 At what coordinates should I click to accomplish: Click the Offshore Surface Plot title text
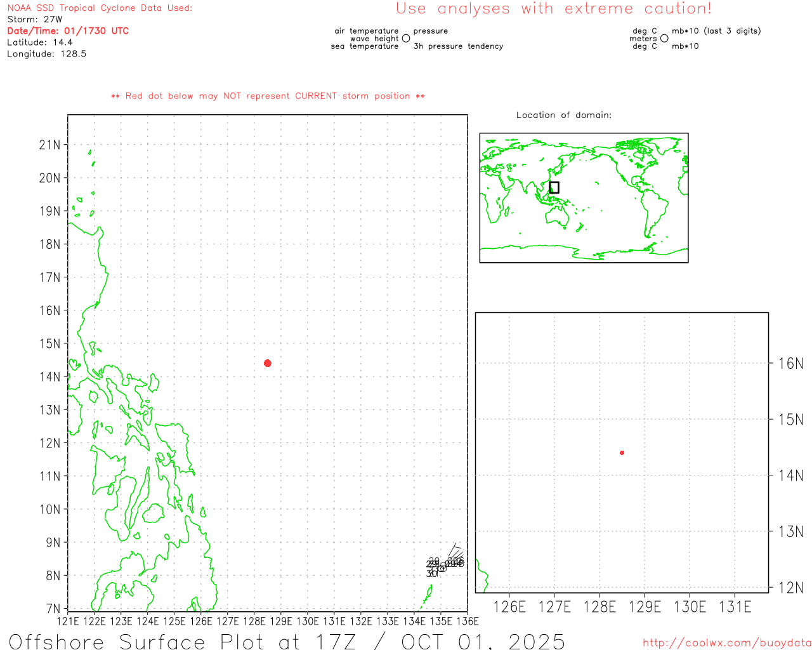(287, 641)
